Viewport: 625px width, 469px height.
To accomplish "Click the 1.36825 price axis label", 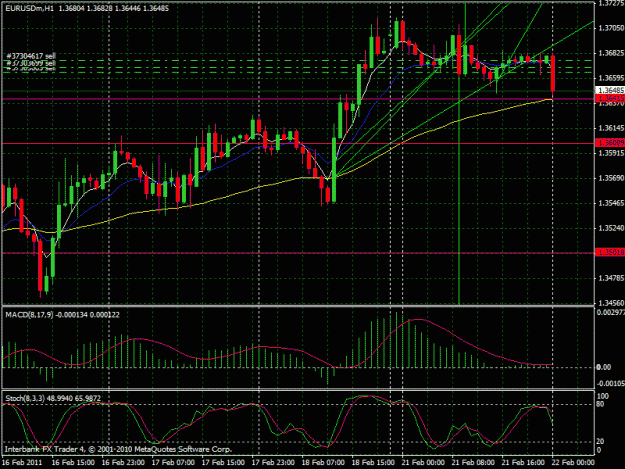I will point(611,53).
